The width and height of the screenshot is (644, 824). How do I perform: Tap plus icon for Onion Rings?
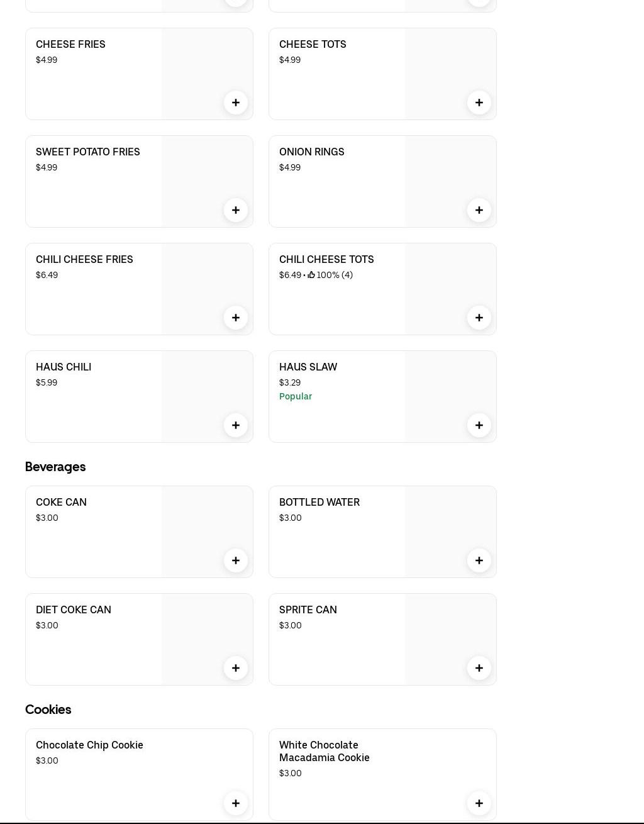pos(479,210)
